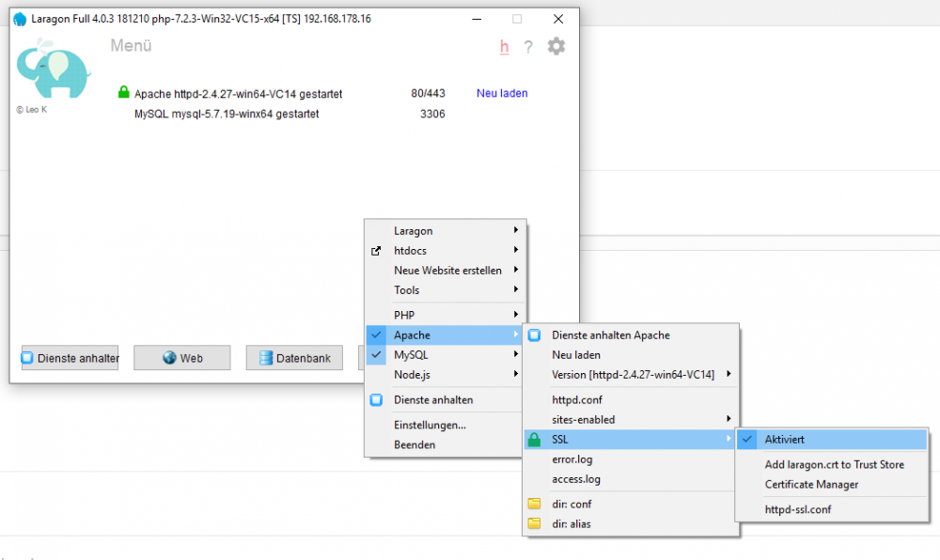The height and width of the screenshot is (560, 940).
Task: Expand the Apache Version submenu
Action: tap(633, 375)
